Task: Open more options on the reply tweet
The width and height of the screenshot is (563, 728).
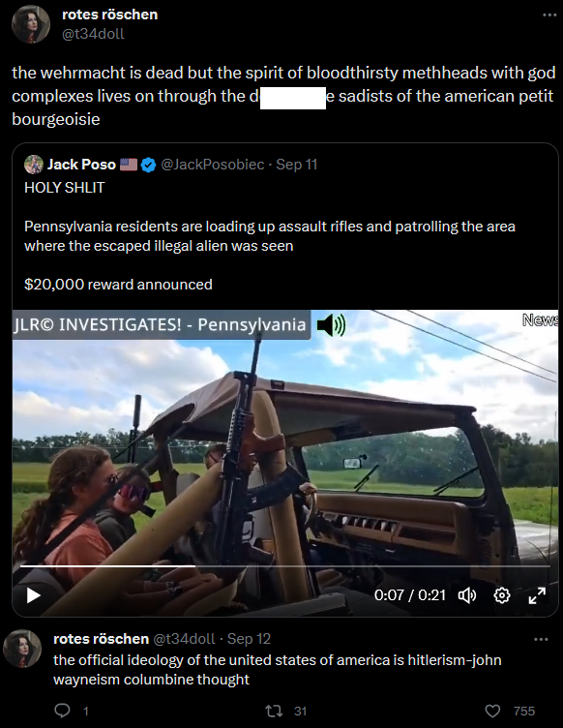Action: point(541,639)
